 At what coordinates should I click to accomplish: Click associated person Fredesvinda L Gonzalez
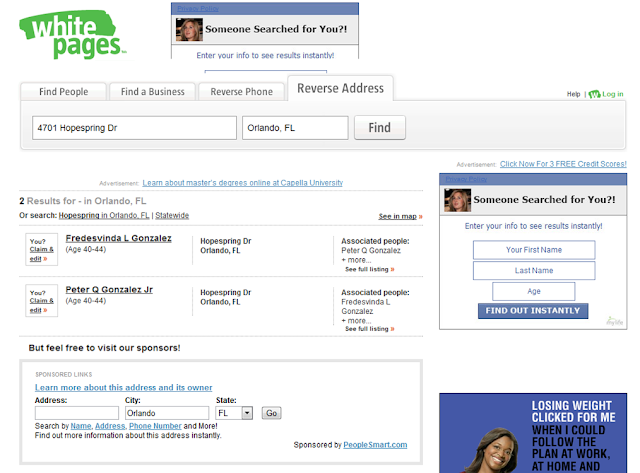point(365,306)
